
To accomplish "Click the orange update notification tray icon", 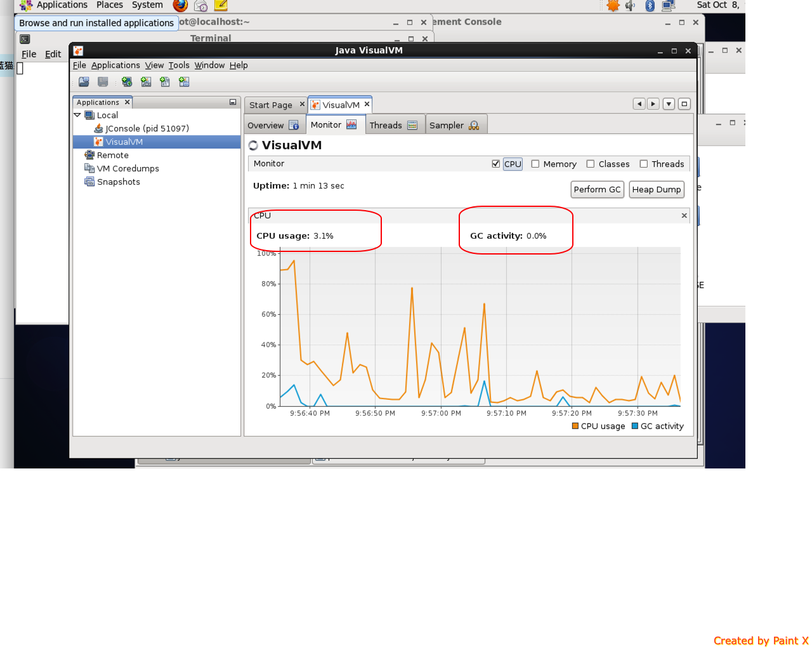I will [613, 6].
